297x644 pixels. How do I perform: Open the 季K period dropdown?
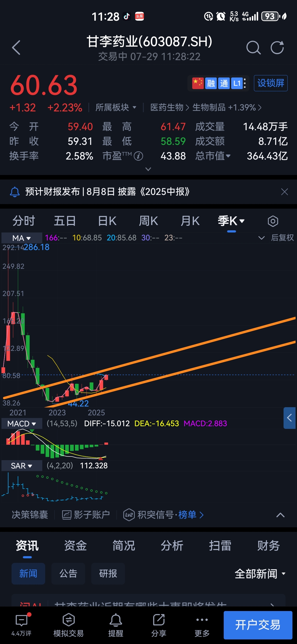231,221
